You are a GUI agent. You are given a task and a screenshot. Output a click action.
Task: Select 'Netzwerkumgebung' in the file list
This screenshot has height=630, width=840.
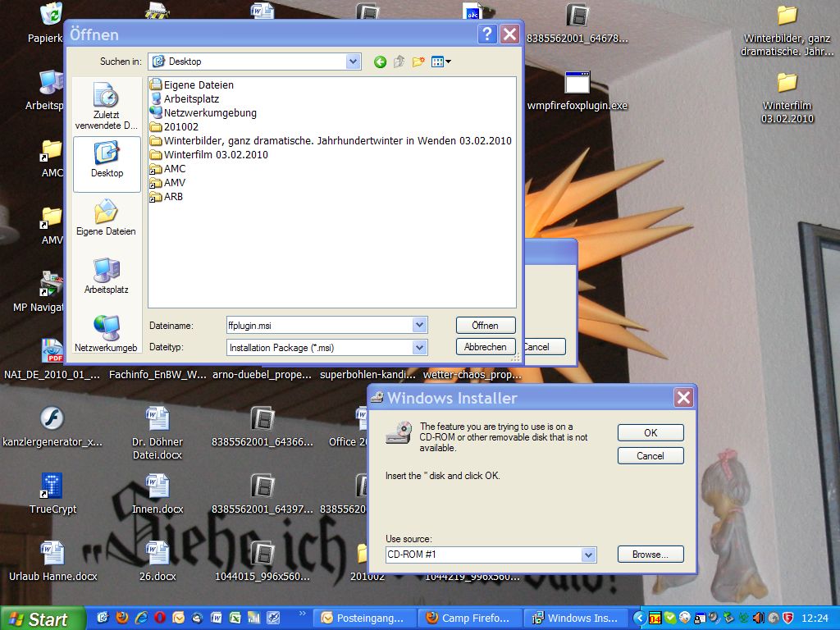203,112
